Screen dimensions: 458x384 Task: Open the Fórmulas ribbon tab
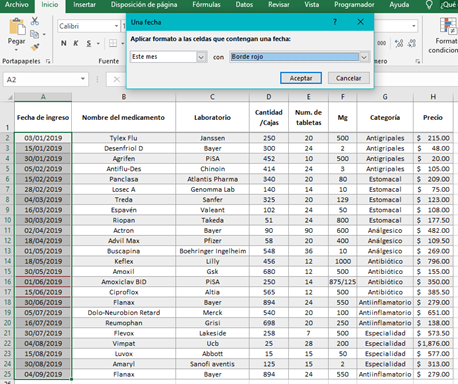[x=206, y=5]
